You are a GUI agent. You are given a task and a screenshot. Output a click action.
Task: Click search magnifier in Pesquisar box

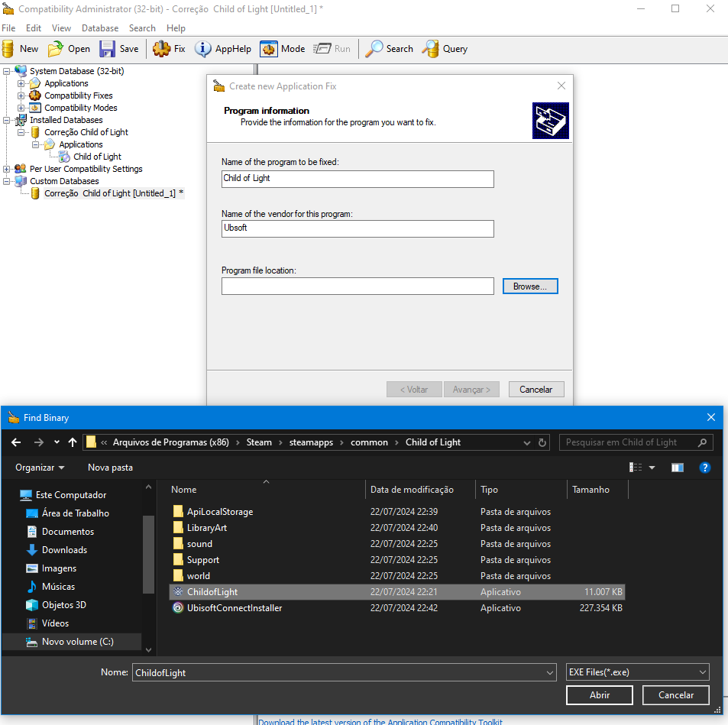pyautogui.click(x=702, y=442)
